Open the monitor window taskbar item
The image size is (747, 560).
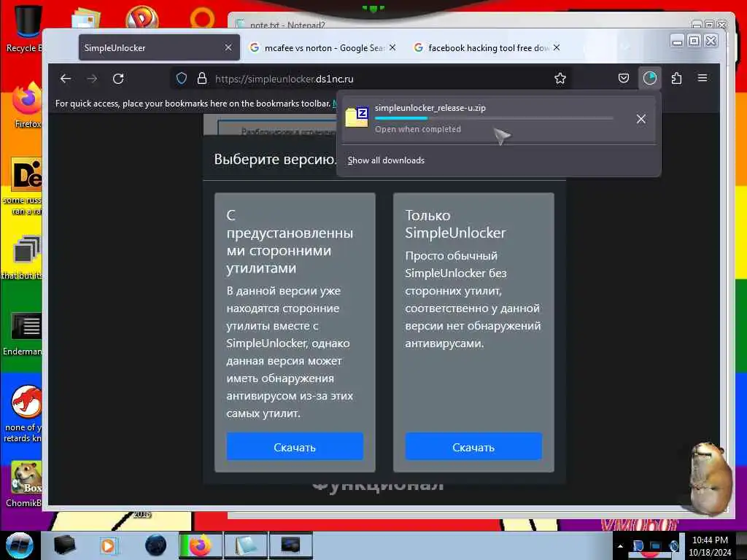coord(290,545)
